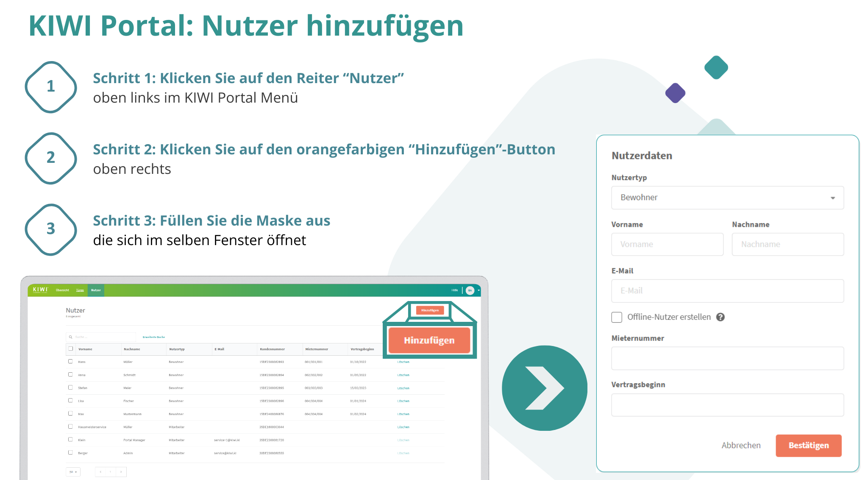
Task: Select the checkbox for Hans Müller's row
Action: (x=70, y=362)
